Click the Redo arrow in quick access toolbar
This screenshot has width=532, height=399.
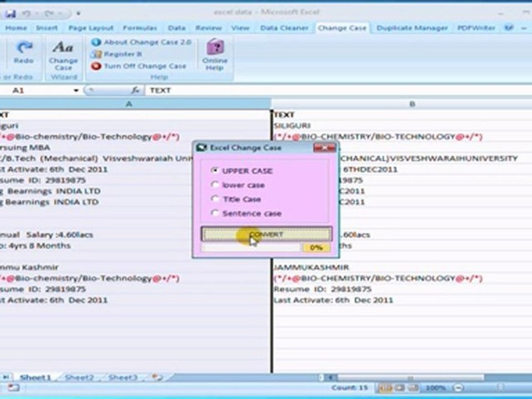(49, 13)
